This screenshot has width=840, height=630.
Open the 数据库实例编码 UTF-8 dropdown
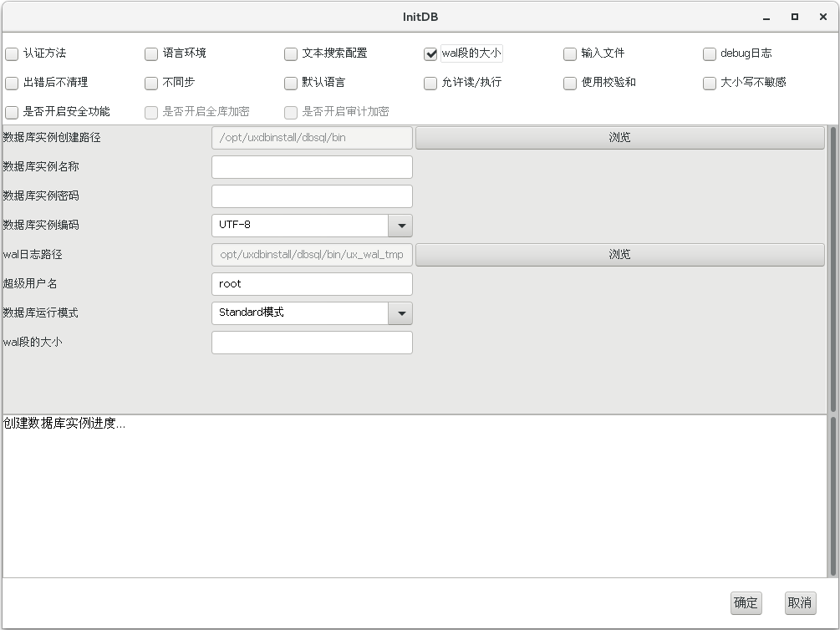click(x=401, y=226)
